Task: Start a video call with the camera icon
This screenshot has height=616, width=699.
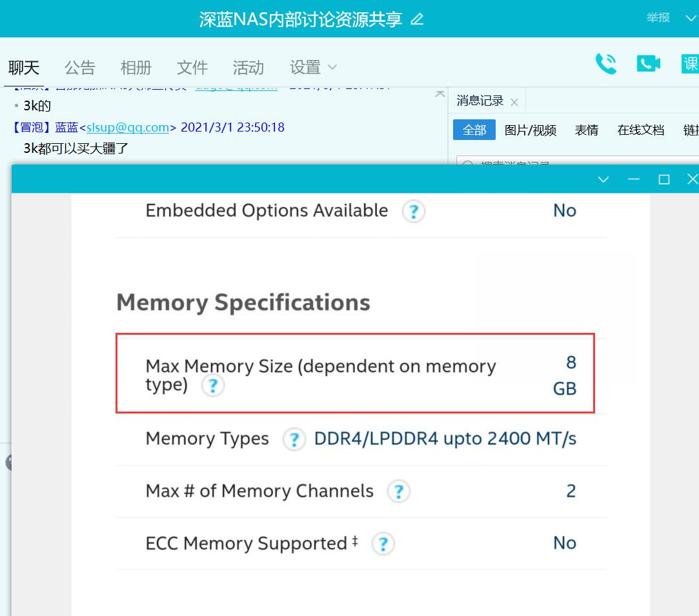Action: 647,64
